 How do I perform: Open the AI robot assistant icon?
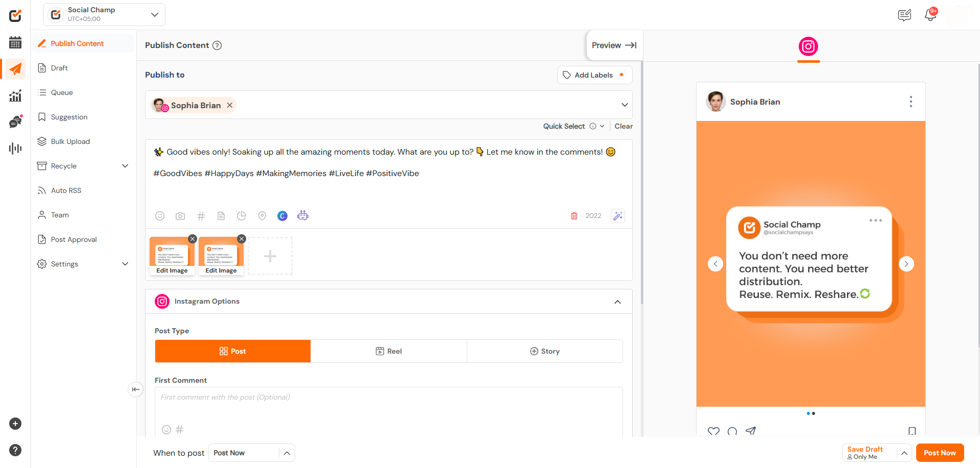click(x=303, y=215)
